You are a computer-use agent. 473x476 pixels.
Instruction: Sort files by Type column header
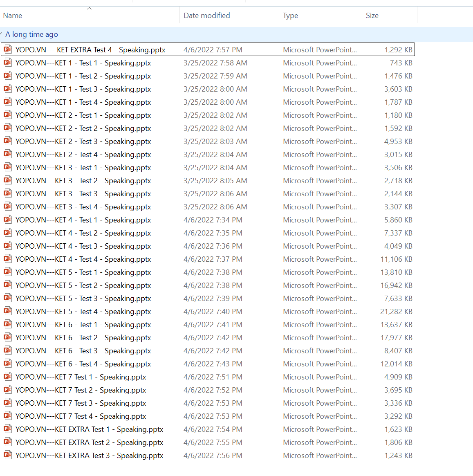coord(290,16)
